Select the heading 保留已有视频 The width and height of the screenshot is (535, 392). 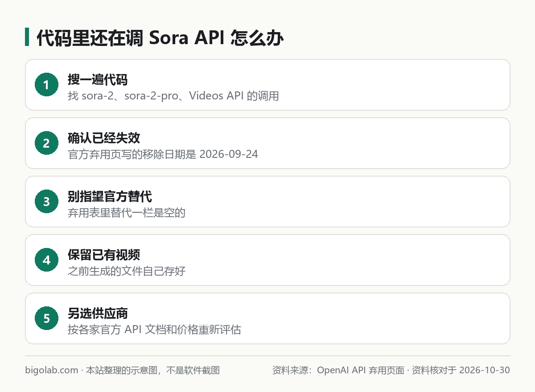[104, 255]
